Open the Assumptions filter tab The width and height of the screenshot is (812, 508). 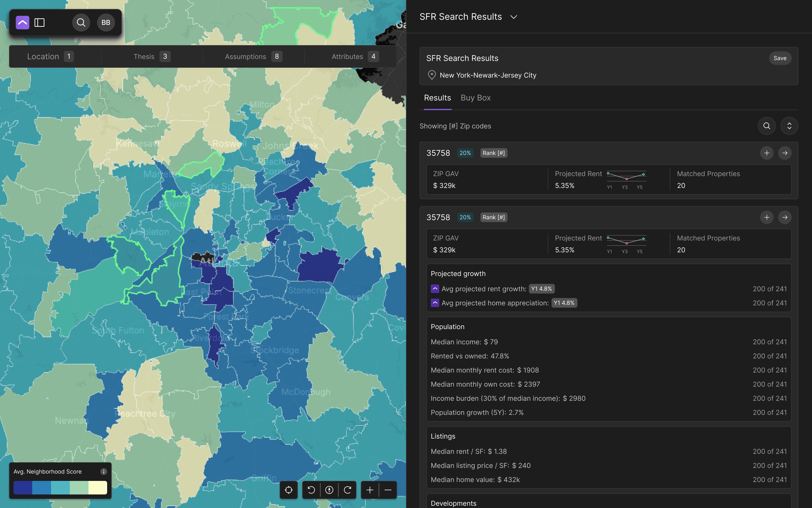(x=253, y=56)
